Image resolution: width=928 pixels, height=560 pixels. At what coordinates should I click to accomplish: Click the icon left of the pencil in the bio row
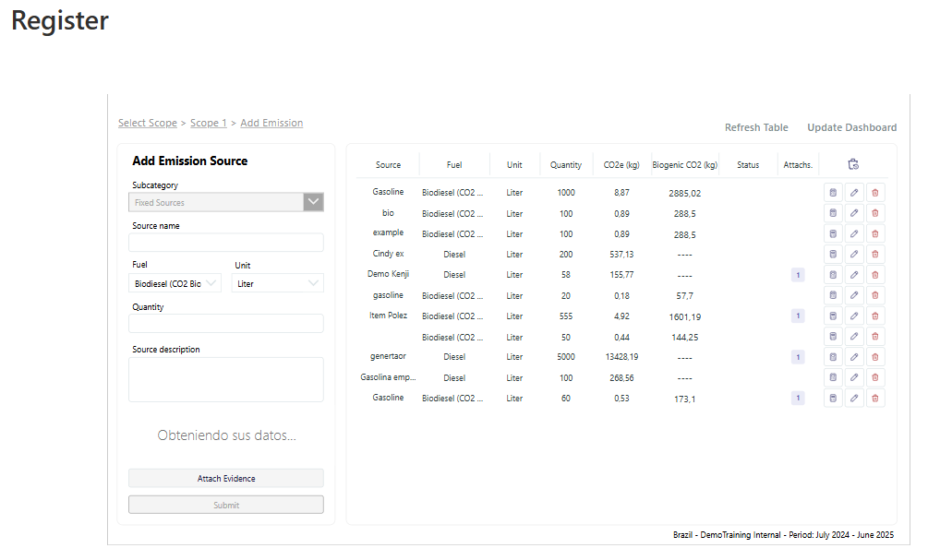833,213
